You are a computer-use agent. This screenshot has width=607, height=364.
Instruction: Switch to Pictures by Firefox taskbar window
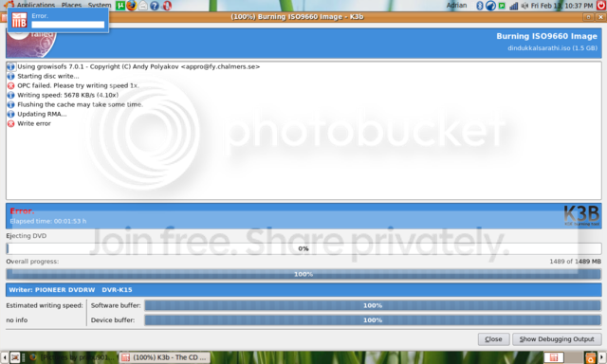tap(73, 357)
